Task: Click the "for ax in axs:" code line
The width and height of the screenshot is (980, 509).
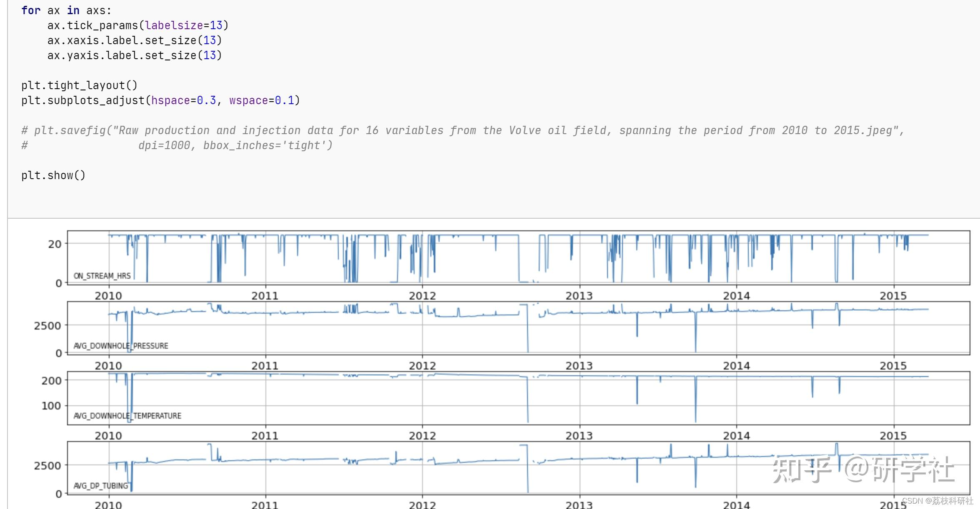Action: click(66, 10)
